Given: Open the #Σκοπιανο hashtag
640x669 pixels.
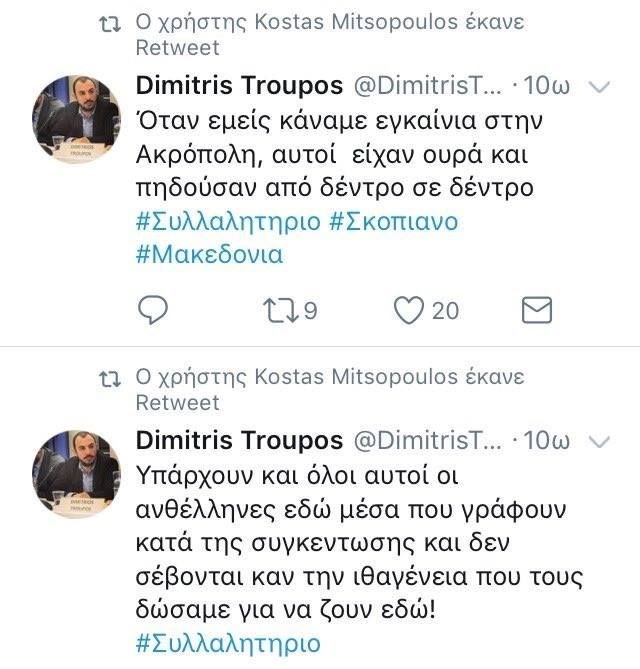Looking at the screenshot, I should [393, 221].
